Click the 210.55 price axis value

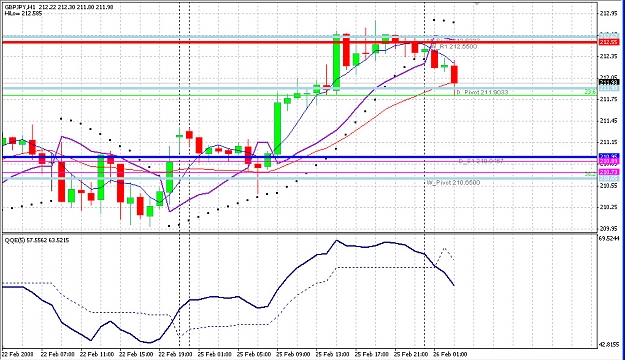(609, 186)
